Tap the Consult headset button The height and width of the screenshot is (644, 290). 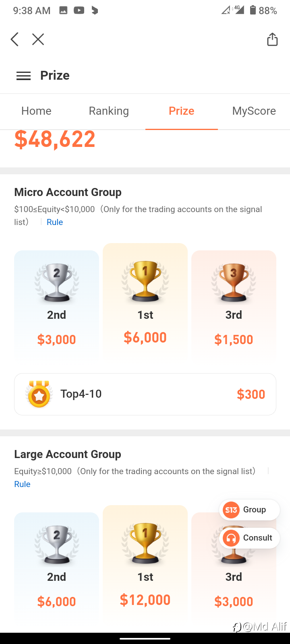(249, 538)
